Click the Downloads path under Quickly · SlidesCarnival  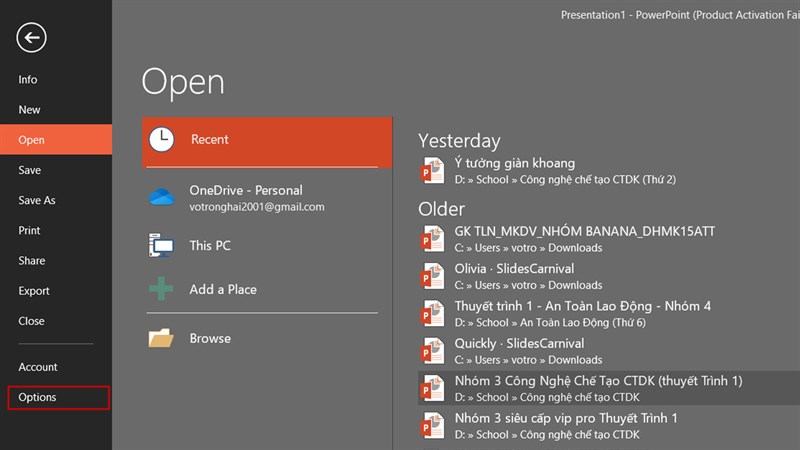529,360
